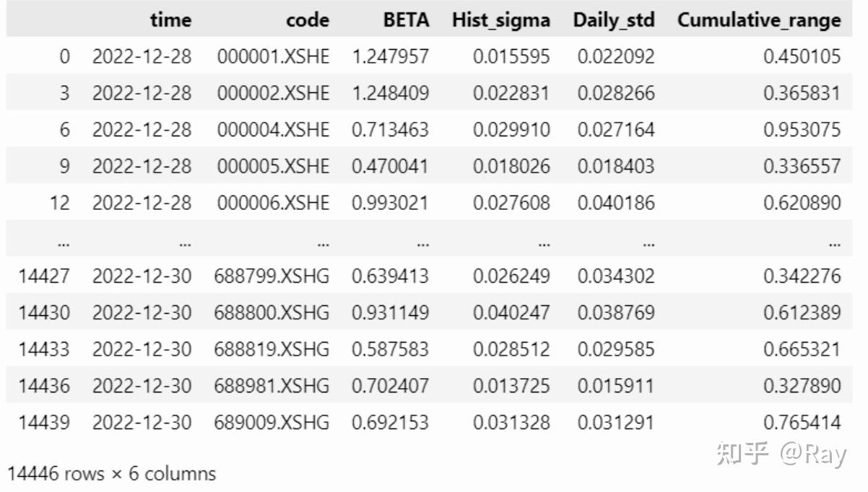Click stock code 000002.XSHE
Image resolution: width=868 pixels, height=492 pixels.
(273, 93)
